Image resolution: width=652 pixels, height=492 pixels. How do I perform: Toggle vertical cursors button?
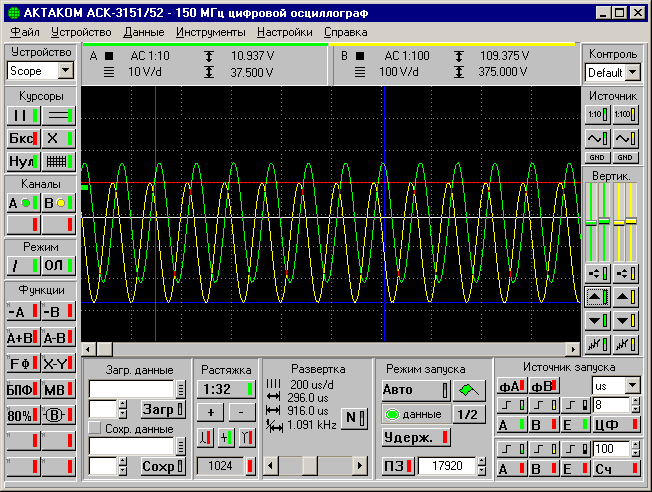(24, 115)
